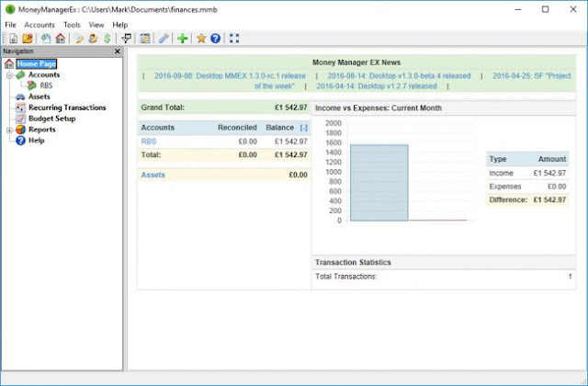
Task: Open the View menu
Action: tap(96, 25)
